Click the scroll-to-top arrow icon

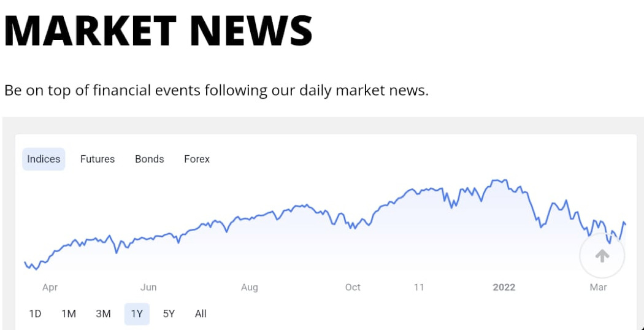point(602,256)
